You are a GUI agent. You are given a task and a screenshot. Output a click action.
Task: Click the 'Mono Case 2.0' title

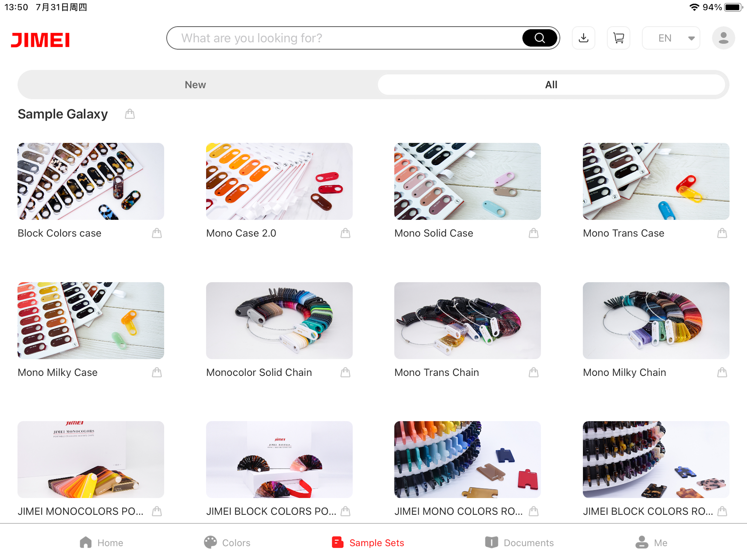(x=241, y=233)
